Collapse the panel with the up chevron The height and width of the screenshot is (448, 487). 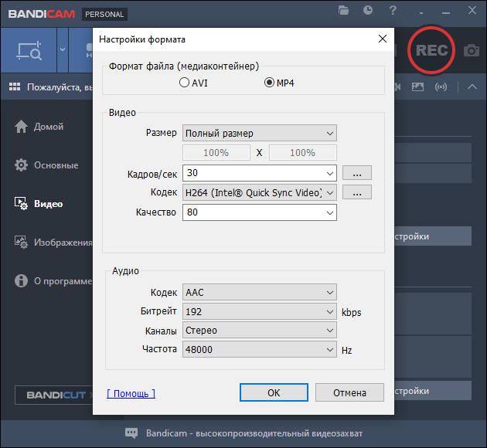472,87
